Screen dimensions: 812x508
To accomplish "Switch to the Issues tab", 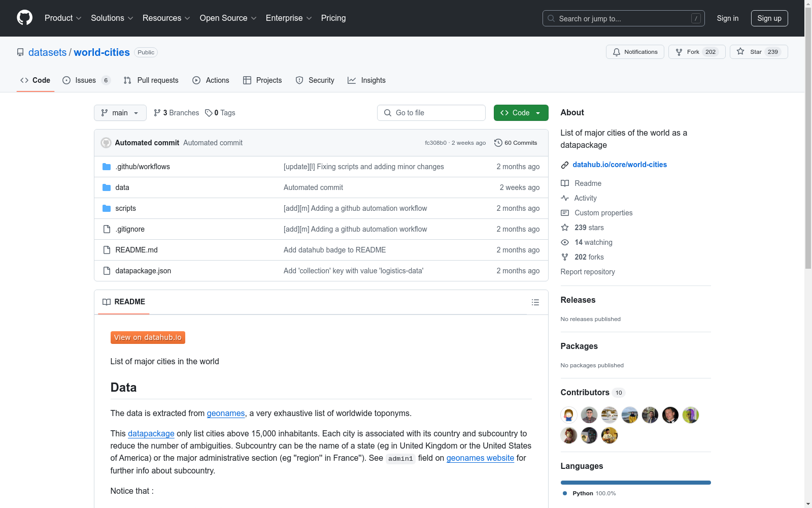I will (x=86, y=80).
